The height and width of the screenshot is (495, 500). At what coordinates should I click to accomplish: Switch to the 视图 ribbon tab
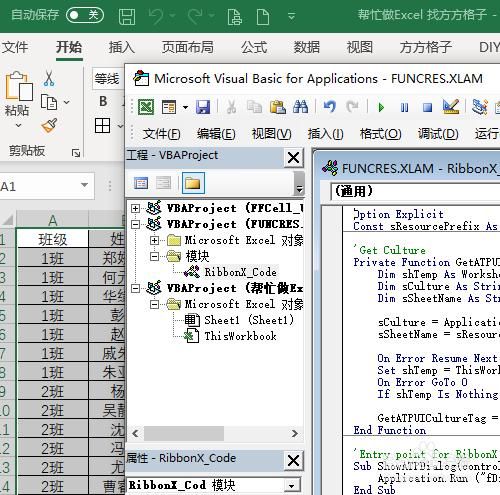(x=359, y=47)
